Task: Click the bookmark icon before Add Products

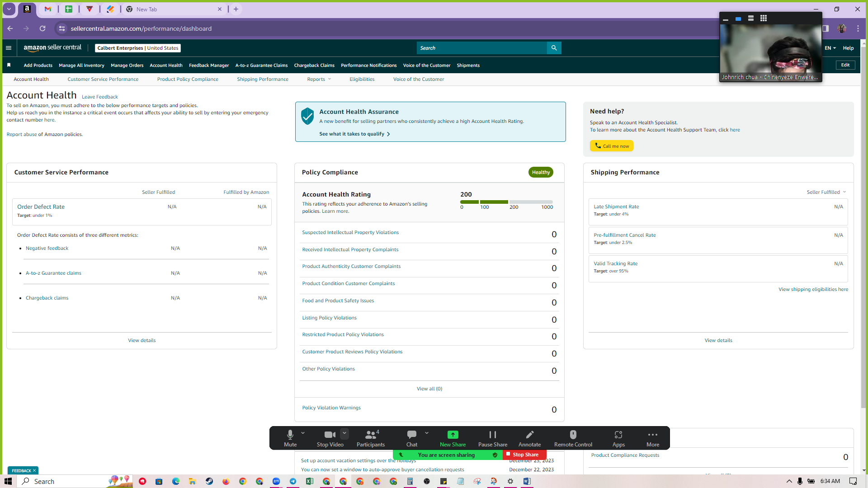Action: 9,65
